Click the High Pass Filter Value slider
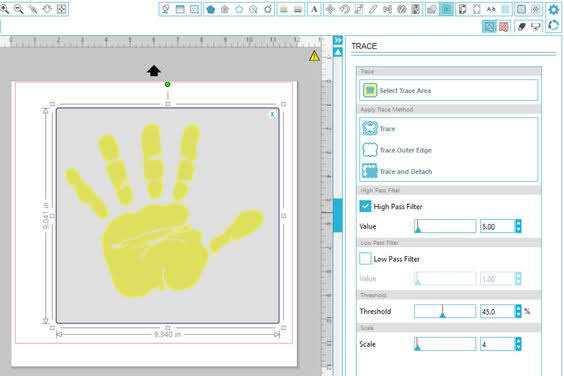The image size is (564, 376). [x=445, y=226]
